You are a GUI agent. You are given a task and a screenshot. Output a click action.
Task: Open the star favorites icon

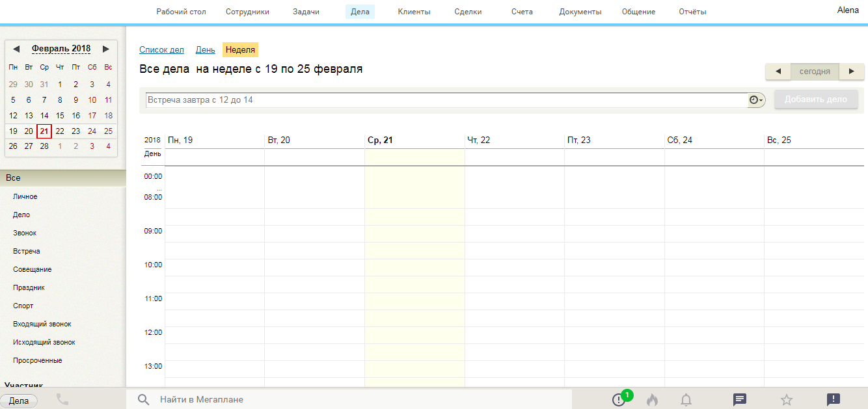[787, 400]
